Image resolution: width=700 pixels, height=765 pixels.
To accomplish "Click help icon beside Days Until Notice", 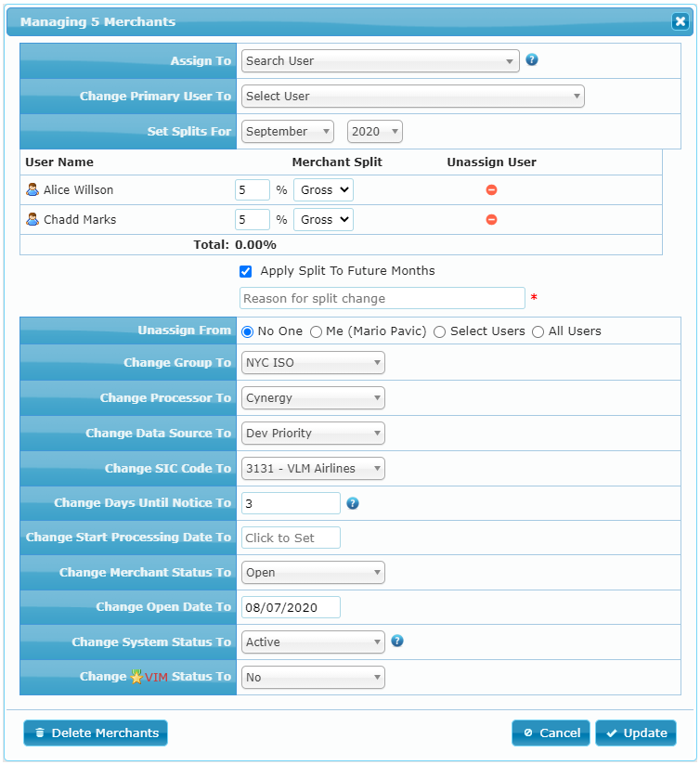I will coord(353,504).
